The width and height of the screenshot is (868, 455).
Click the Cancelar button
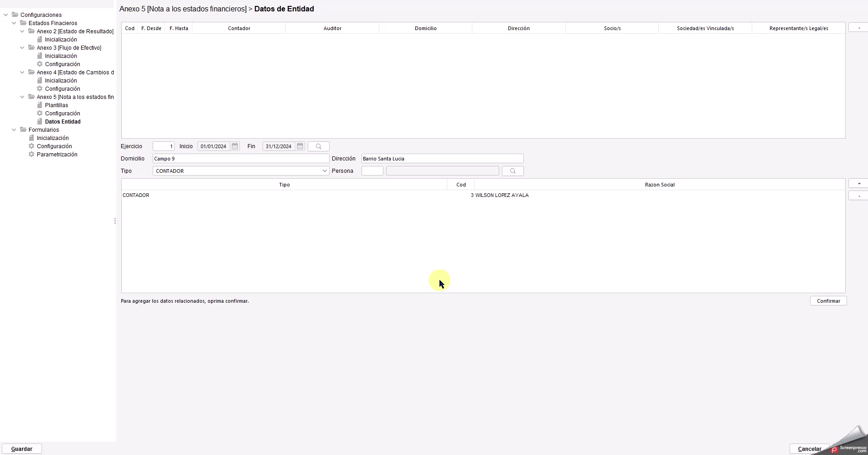[x=809, y=449]
